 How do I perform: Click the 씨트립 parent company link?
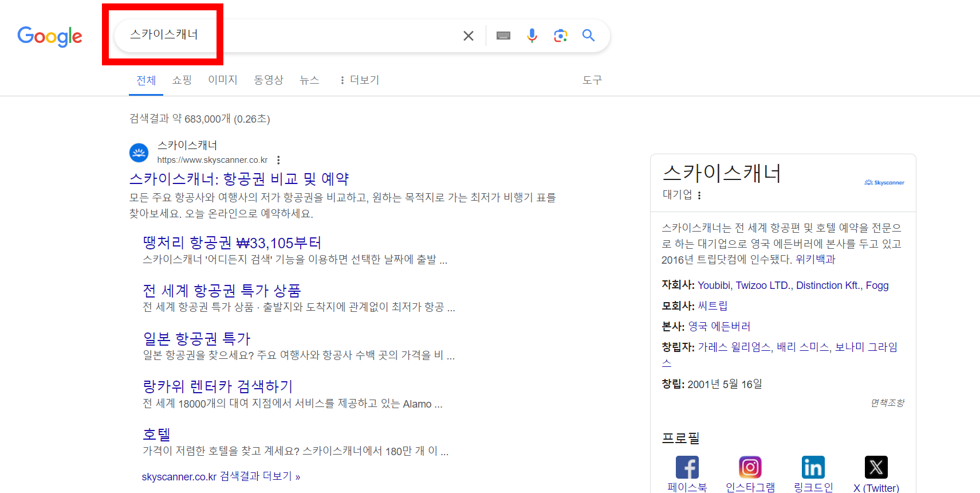[713, 306]
